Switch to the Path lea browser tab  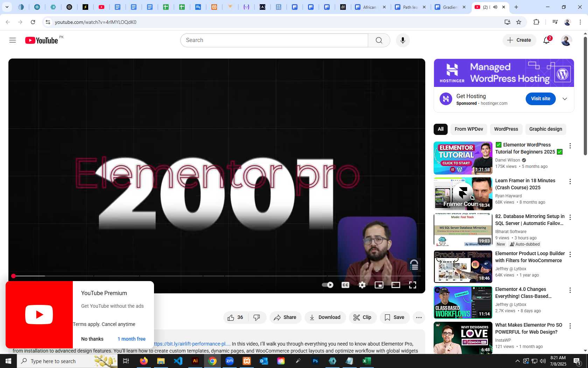(410, 7)
